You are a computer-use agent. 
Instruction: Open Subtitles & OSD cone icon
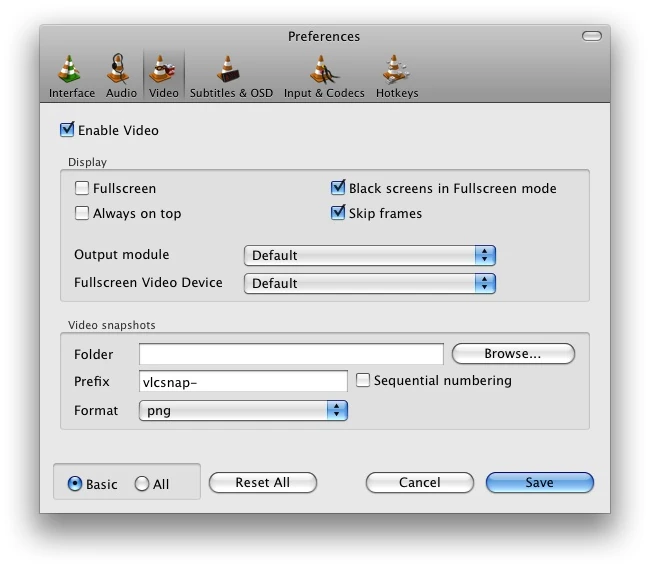click(228, 69)
